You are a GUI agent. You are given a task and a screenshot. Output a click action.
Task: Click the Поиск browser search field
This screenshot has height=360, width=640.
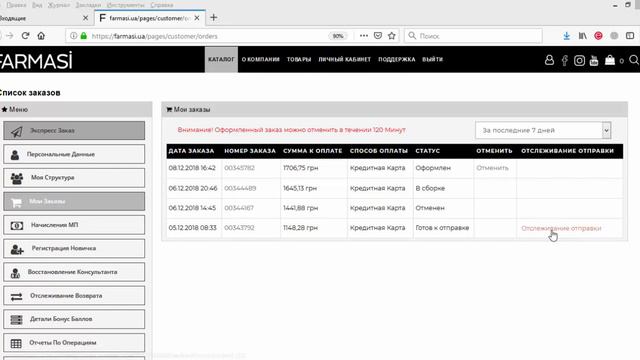pos(473,36)
